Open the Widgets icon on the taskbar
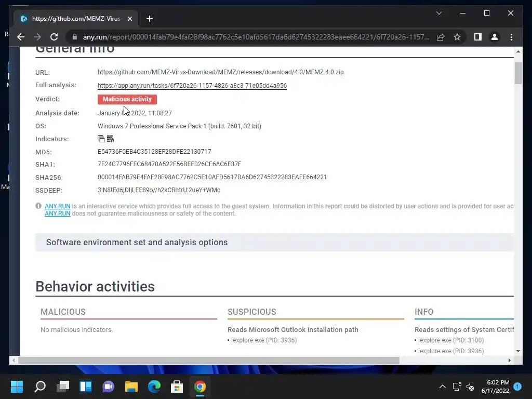Image resolution: width=532 pixels, height=399 pixels. 86,387
